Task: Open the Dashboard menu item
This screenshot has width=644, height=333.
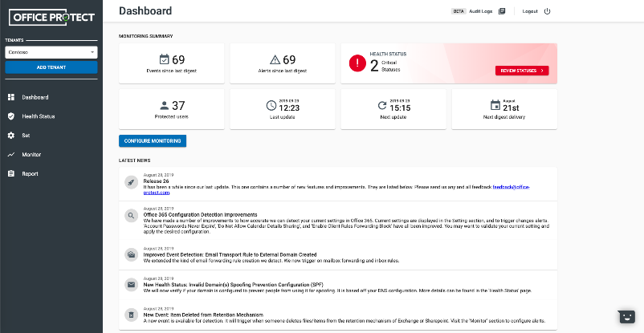Action: [x=35, y=97]
